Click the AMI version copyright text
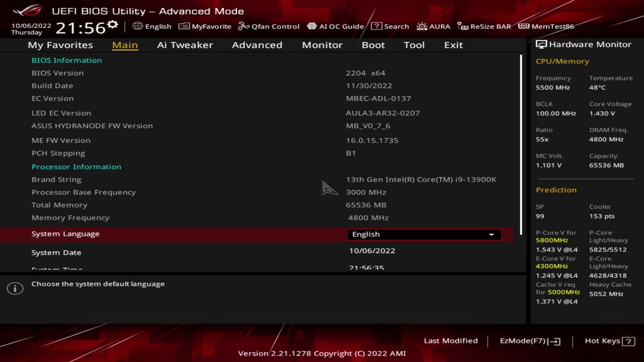This screenshot has width=644, height=362. (x=322, y=353)
